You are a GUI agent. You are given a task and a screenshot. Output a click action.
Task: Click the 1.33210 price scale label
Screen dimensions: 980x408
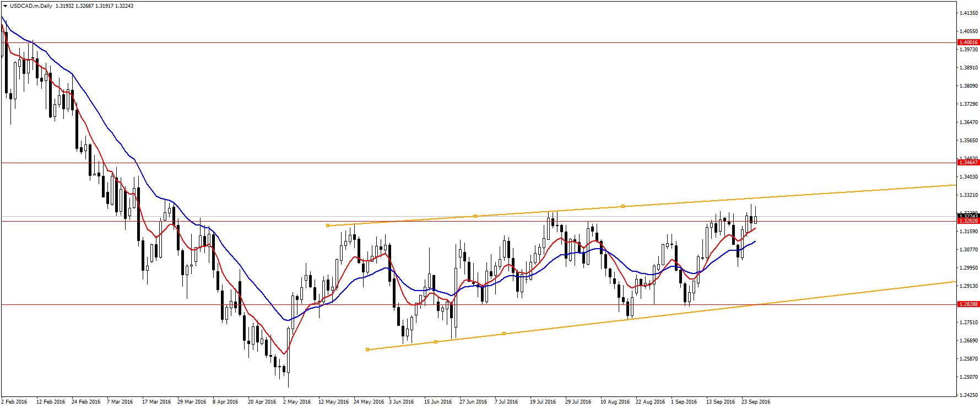(x=969, y=195)
